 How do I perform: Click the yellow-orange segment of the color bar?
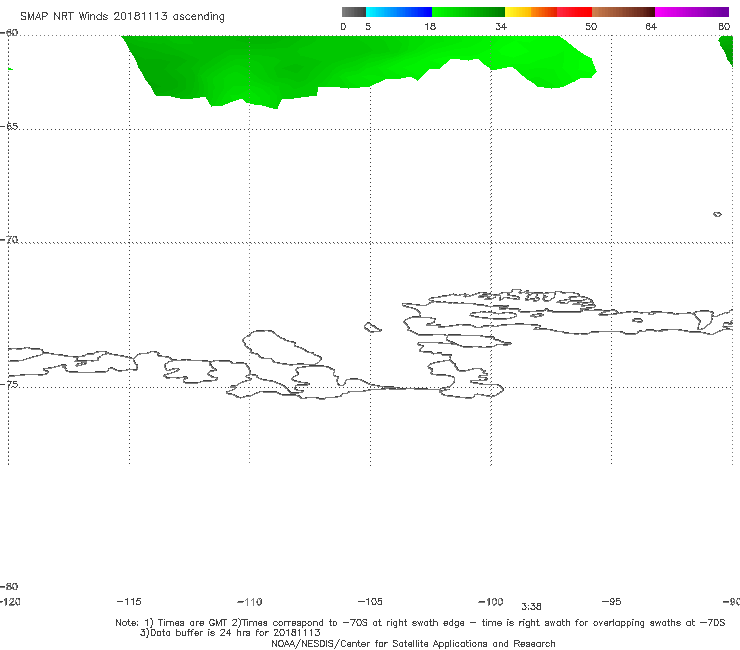pos(531,12)
